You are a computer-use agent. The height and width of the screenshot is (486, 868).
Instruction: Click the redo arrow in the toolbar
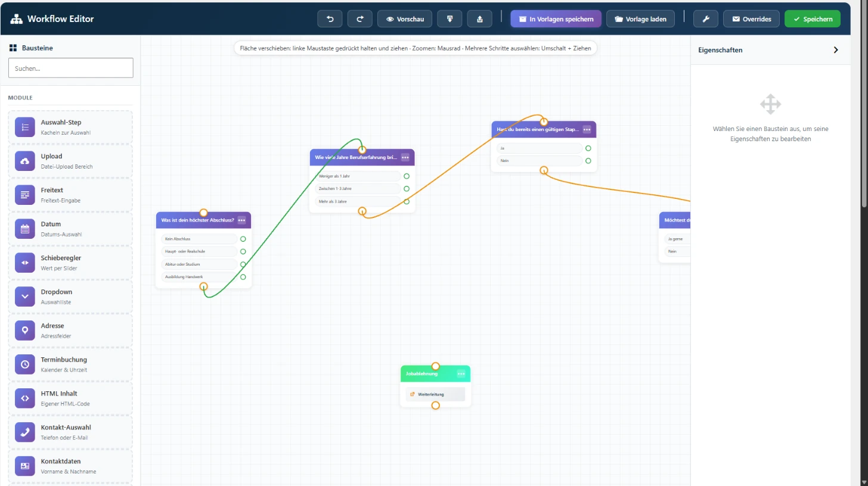(360, 19)
